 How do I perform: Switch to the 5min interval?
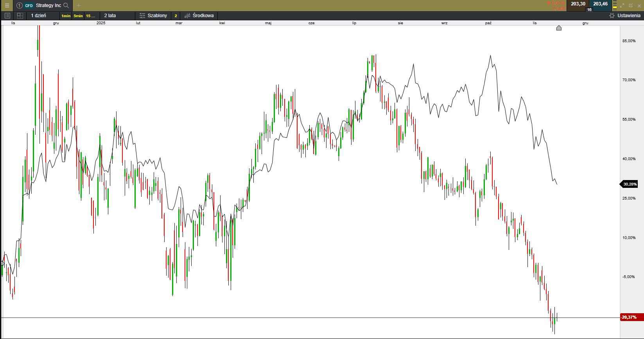(78, 16)
